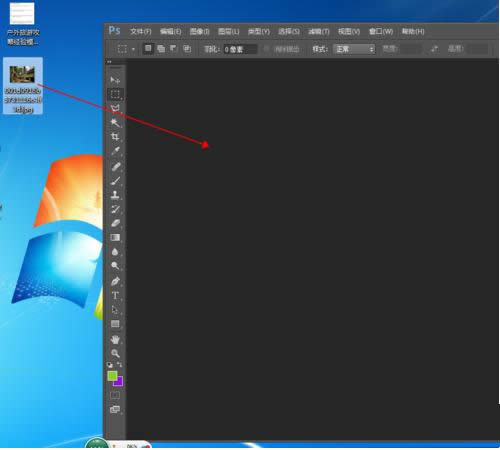Toggle the anti-alias checkbox in options bar
The image size is (500, 450).
pyautogui.click(x=266, y=49)
